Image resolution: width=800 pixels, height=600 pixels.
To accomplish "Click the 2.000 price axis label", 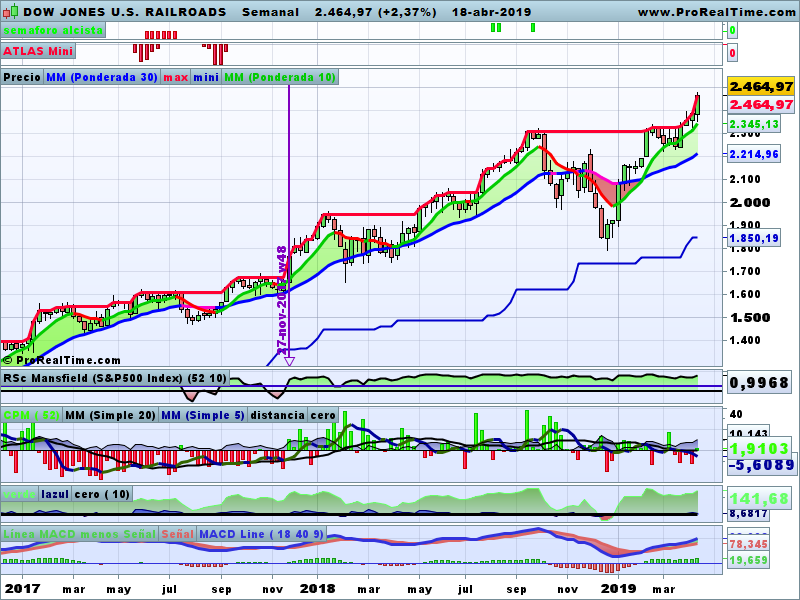I will coord(750,203).
